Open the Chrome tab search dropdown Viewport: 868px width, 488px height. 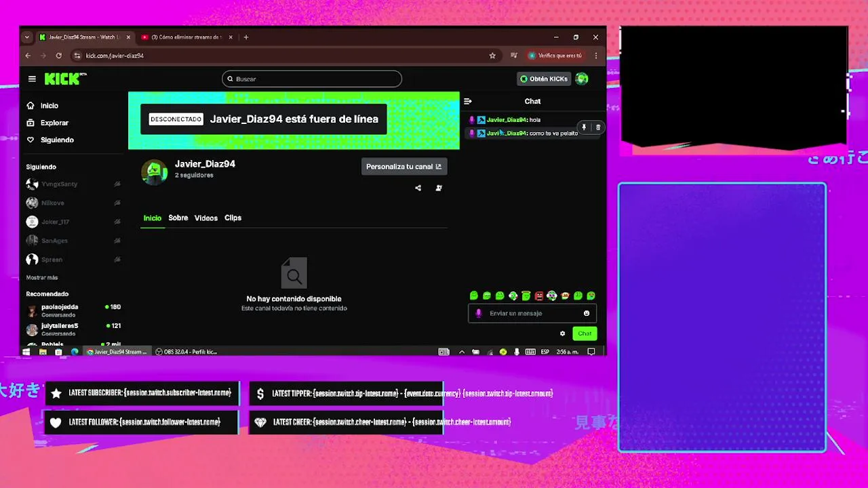click(x=27, y=37)
